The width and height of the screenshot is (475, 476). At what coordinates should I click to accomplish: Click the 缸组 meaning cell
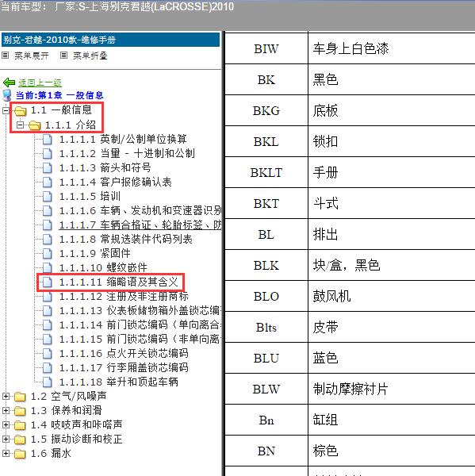[392, 420]
